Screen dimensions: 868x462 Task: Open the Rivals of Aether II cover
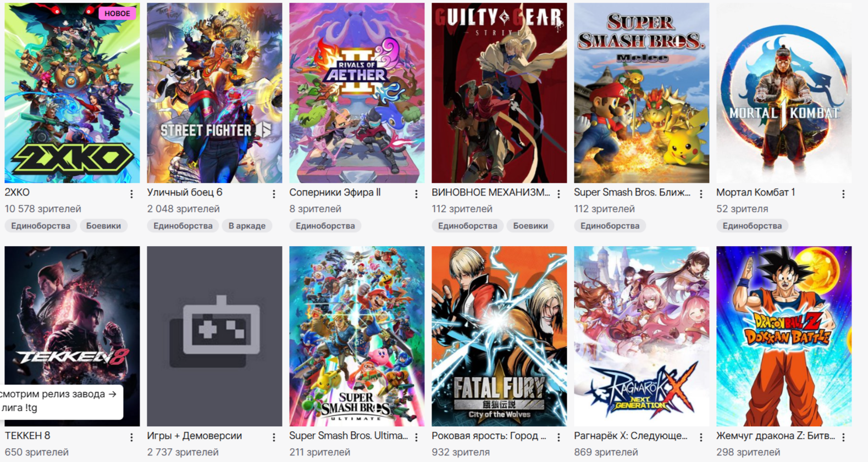tap(357, 93)
